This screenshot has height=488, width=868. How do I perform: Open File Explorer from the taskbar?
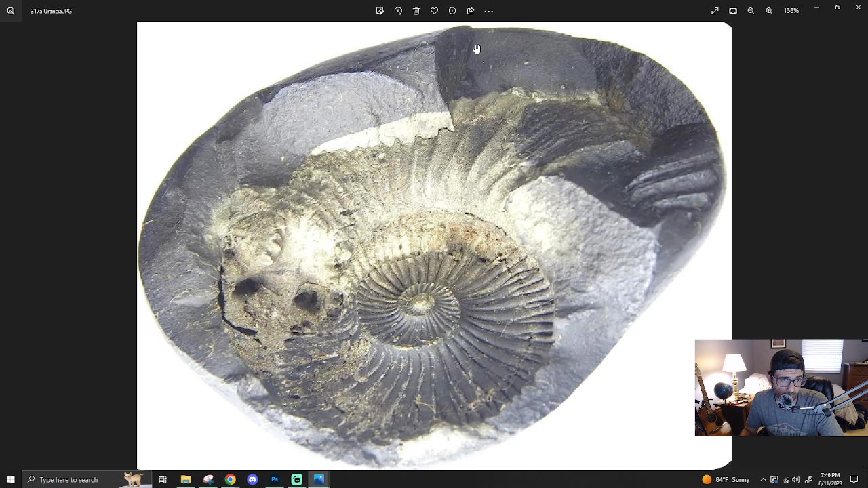click(x=186, y=479)
